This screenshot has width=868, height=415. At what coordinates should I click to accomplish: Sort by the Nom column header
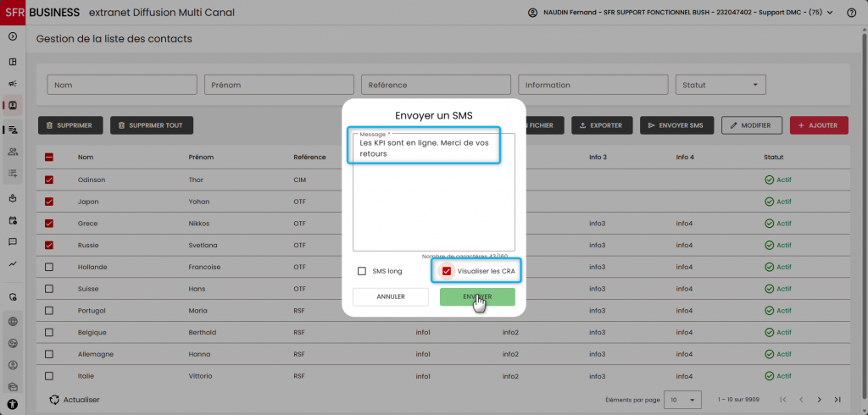click(86, 158)
